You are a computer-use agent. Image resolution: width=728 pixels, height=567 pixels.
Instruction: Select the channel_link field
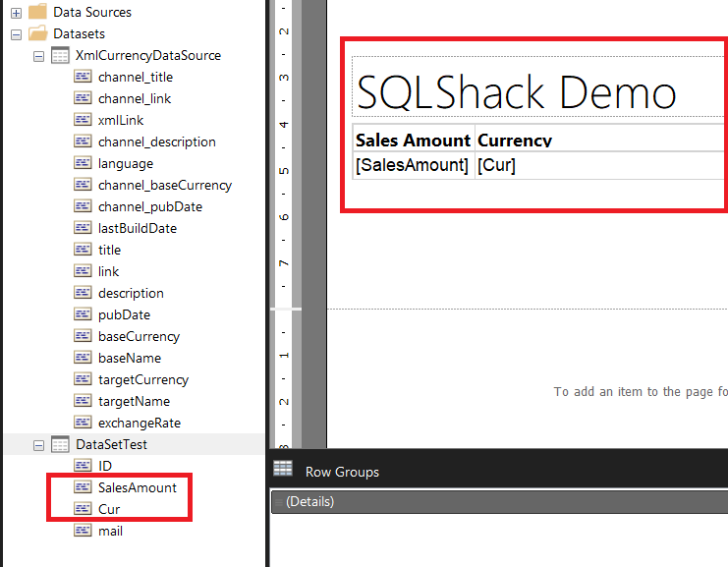pyautogui.click(x=135, y=98)
